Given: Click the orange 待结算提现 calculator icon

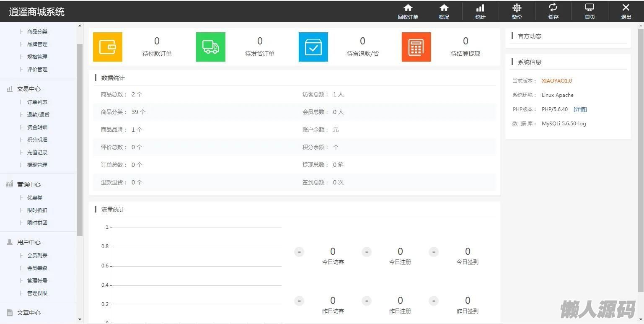Looking at the screenshot, I should coord(416,47).
